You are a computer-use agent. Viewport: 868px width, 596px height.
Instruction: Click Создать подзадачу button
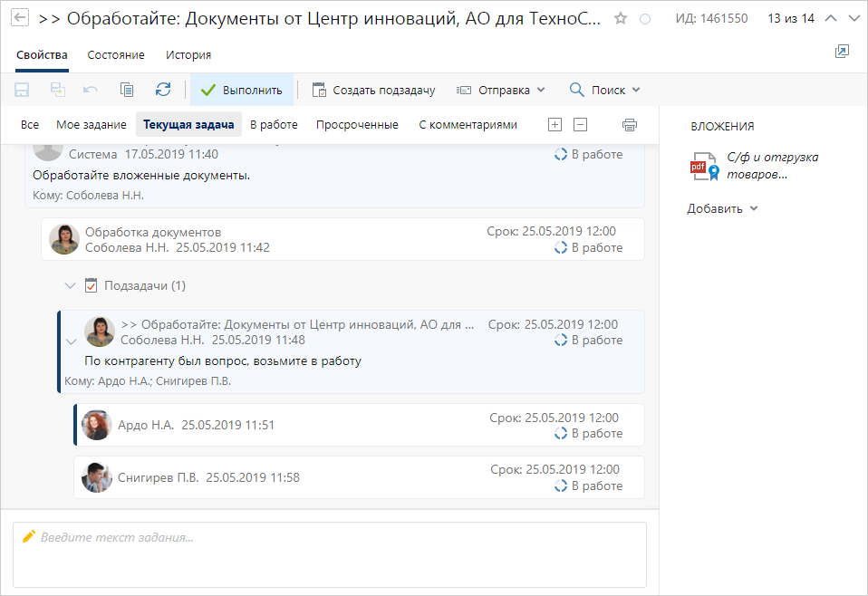click(x=373, y=90)
